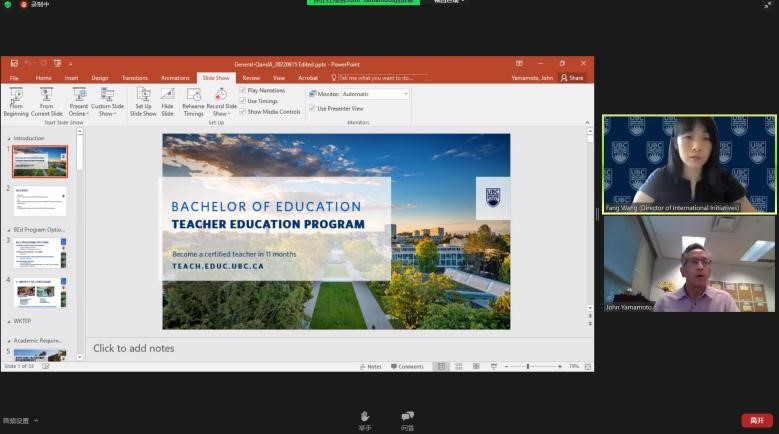Image resolution: width=779 pixels, height=434 pixels.
Task: Click the zoom slider in status bar
Action: 528,367
